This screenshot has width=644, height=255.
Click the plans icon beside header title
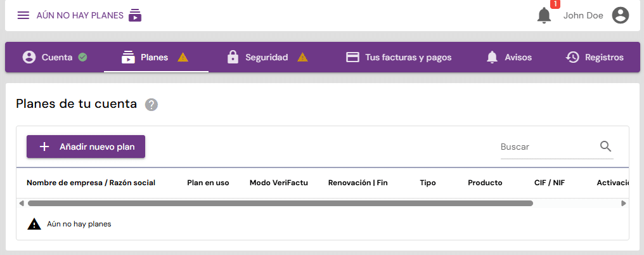point(135,15)
